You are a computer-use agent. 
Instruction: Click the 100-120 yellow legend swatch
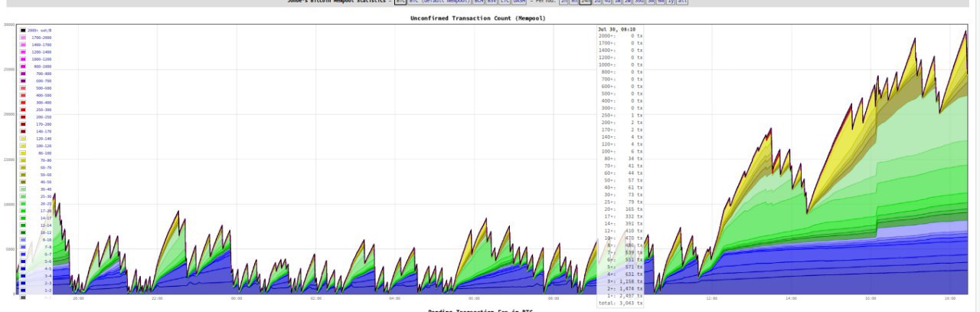coord(23,146)
